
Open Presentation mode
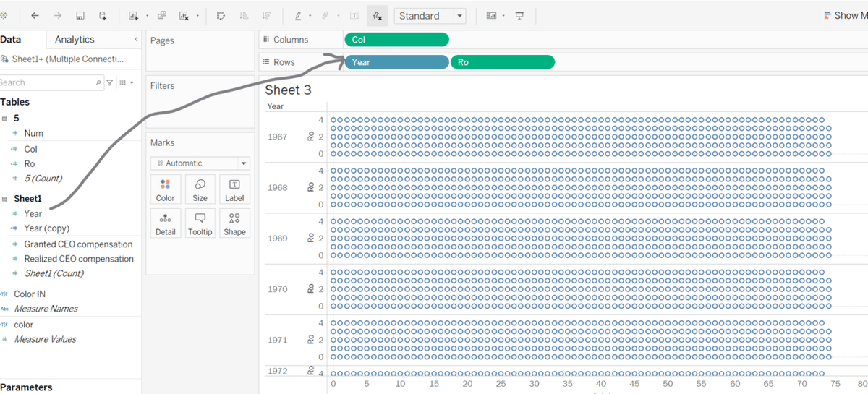pos(519,15)
